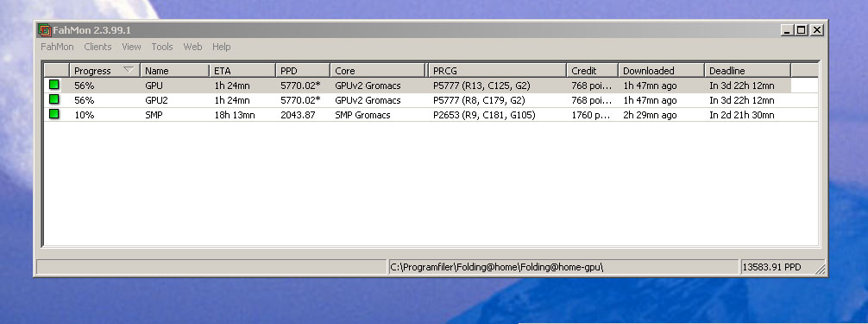Click the FahMon application icon in title bar

click(44, 30)
